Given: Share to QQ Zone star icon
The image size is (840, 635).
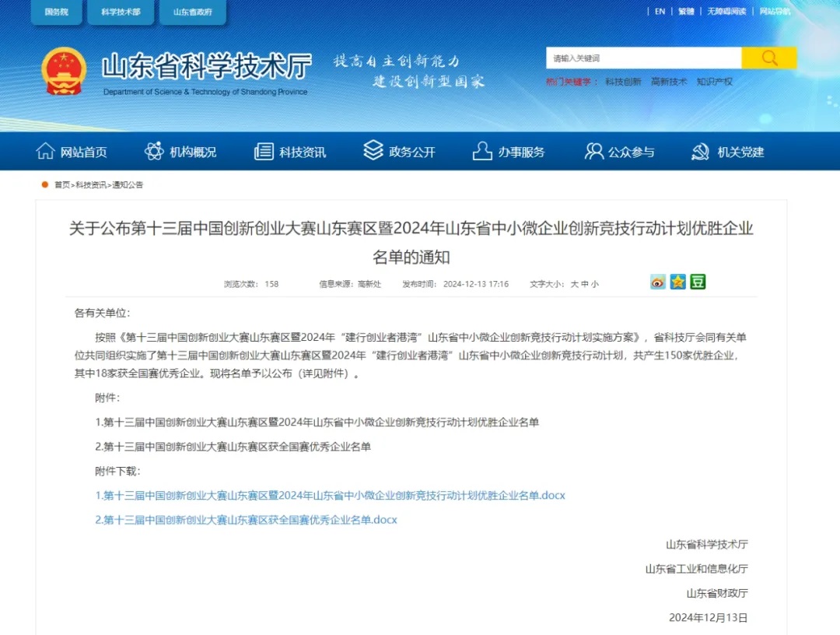Looking at the screenshot, I should (x=678, y=282).
